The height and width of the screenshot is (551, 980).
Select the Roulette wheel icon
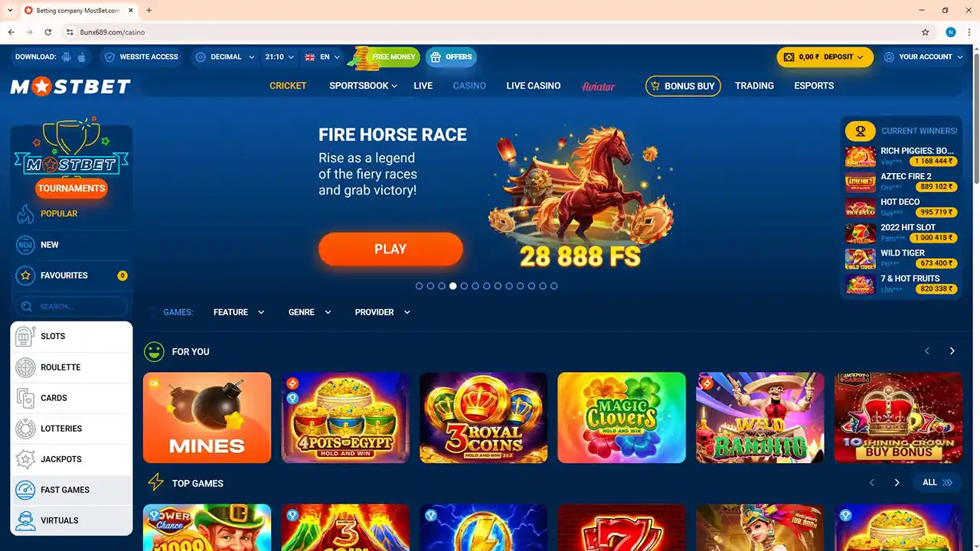pyautogui.click(x=25, y=367)
